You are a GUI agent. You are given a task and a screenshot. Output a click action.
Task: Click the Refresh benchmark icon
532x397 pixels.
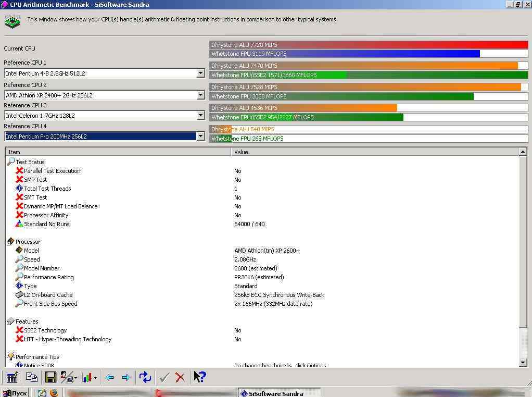(x=145, y=377)
